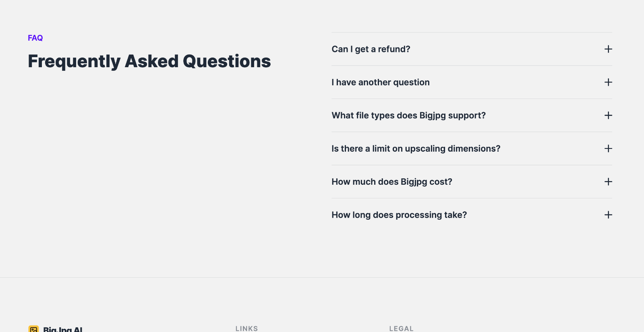This screenshot has height=332, width=644.
Task: Click plus icon beside the Bigjpg cost question
Action: point(608,182)
